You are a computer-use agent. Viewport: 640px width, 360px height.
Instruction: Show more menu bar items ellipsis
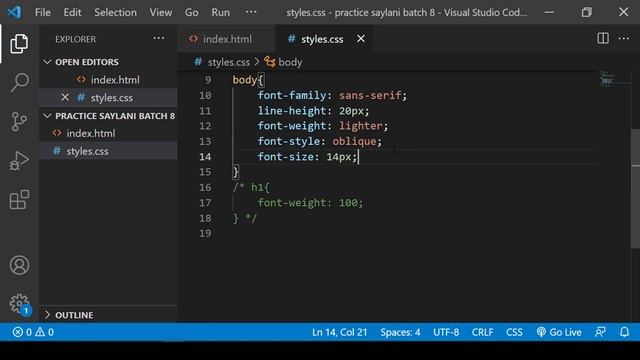251,12
